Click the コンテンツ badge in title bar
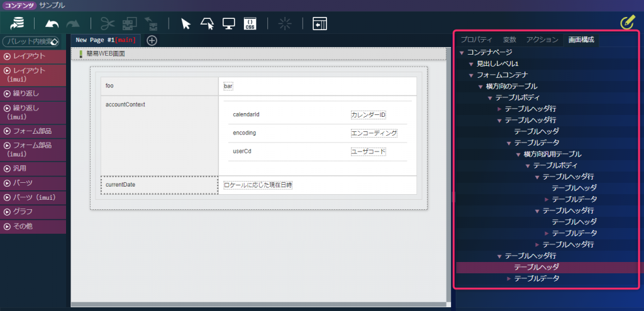 coord(20,5)
